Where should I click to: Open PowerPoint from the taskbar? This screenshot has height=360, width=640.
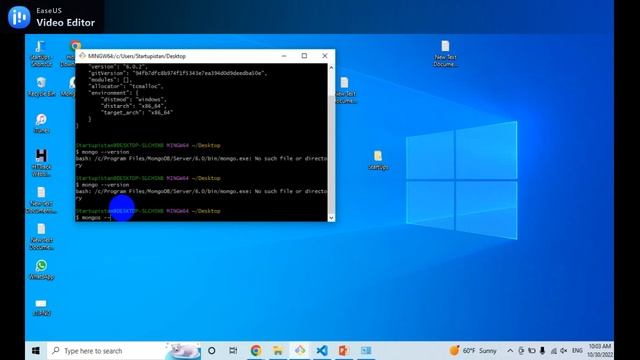(344, 351)
